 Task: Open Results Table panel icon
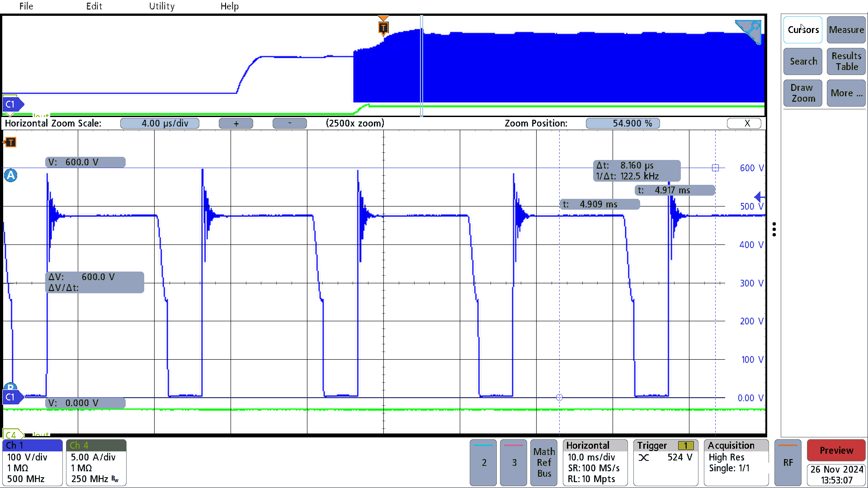point(846,61)
